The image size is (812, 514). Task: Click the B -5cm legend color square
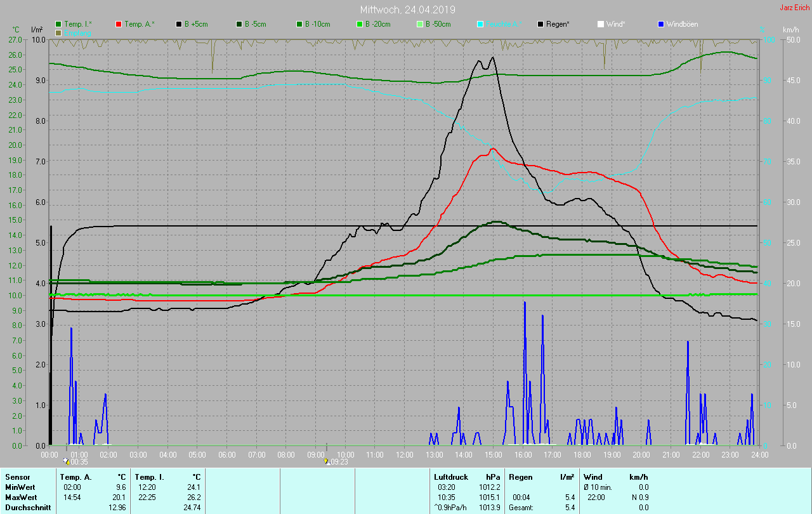(x=240, y=24)
